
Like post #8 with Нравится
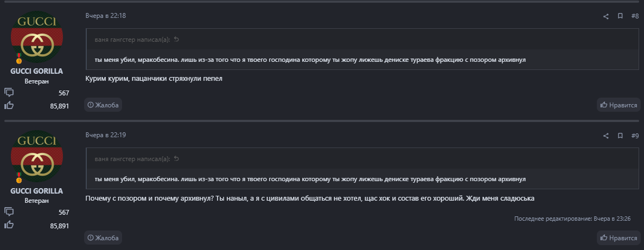(619, 105)
